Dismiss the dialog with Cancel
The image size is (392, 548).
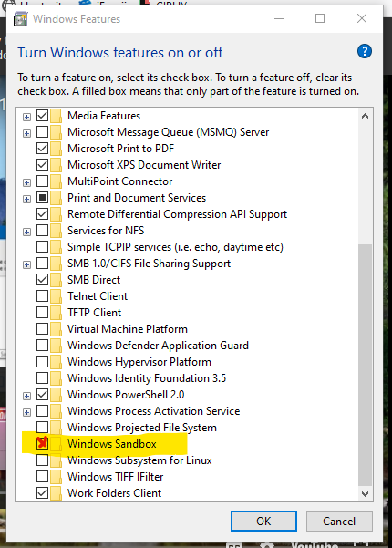click(339, 521)
